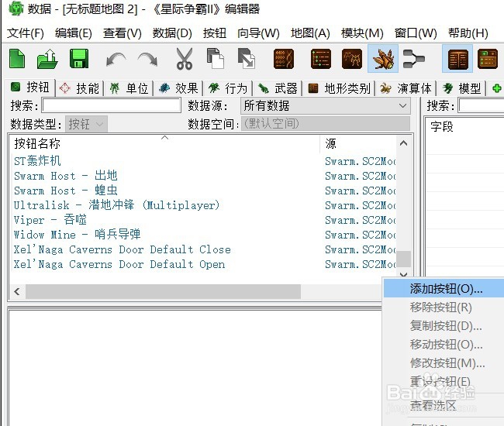The width and height of the screenshot is (504, 426).
Task: Open the dark creature module icon
Action: point(352,59)
